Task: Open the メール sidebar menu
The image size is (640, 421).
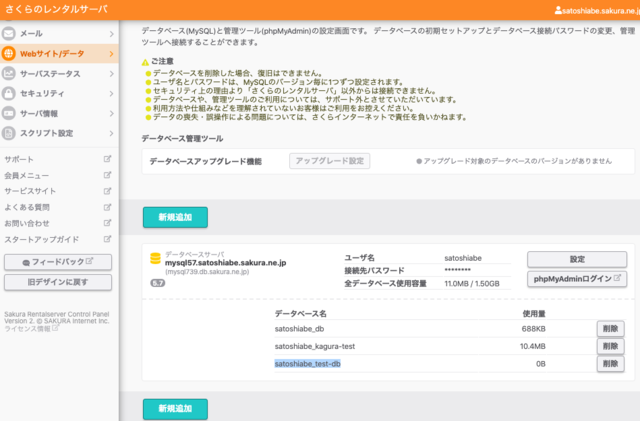Action: pos(59,33)
